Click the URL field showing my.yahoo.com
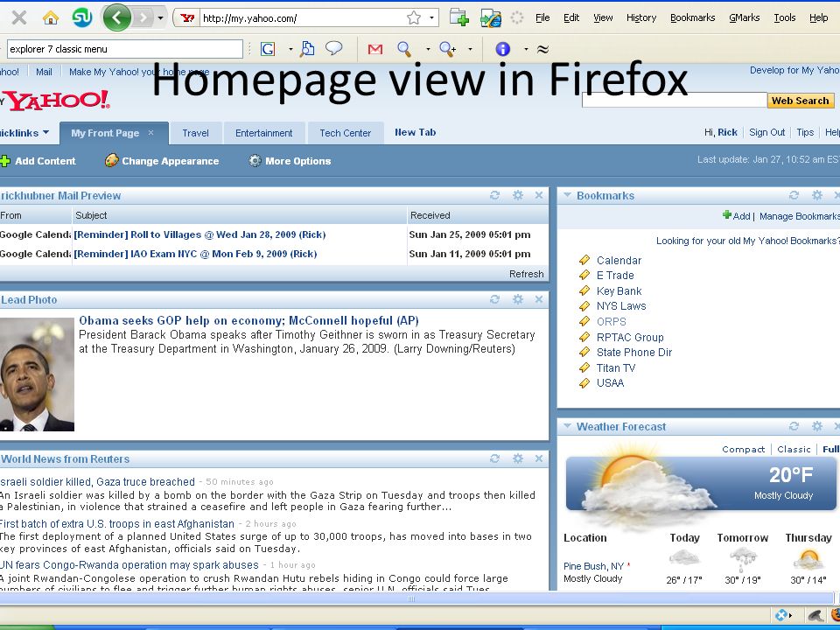 302,18
